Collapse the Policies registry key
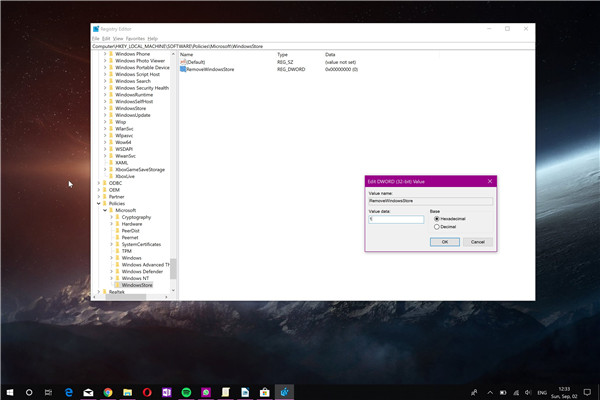 click(x=98, y=203)
